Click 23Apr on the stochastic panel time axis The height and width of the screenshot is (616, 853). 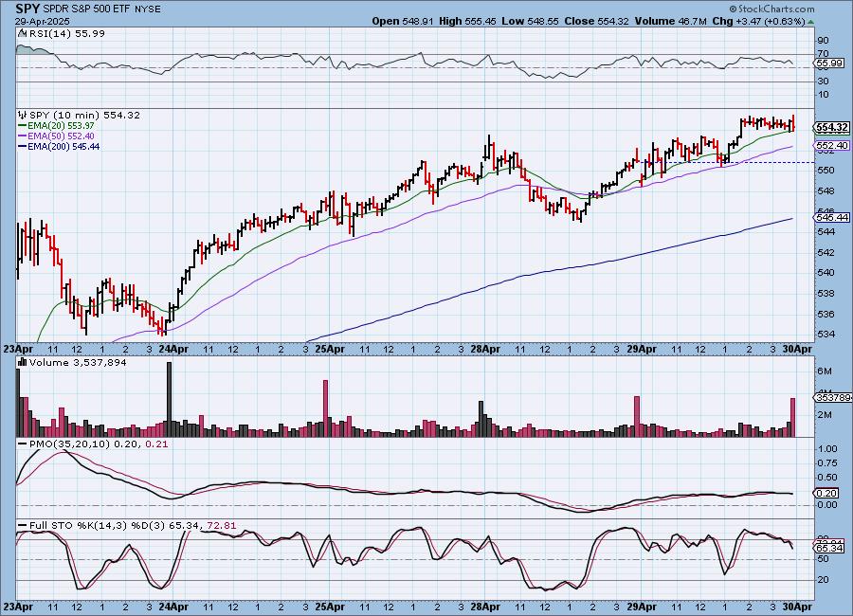pyautogui.click(x=18, y=607)
